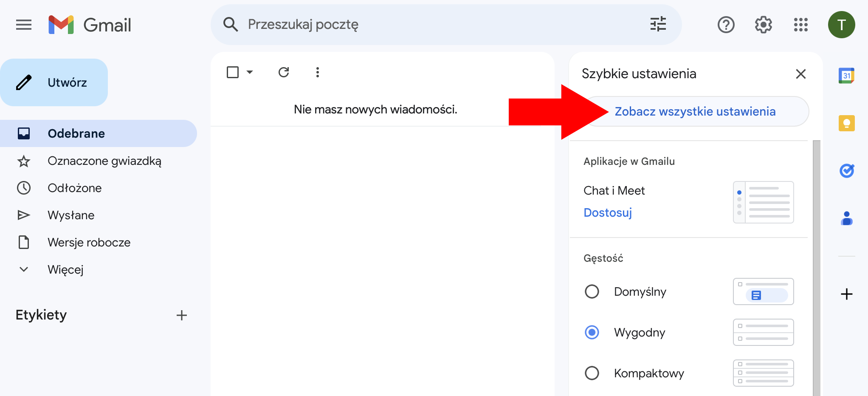This screenshot has width=868, height=396.
Task: Expand the Więcej section in the sidebar
Action: point(65,269)
